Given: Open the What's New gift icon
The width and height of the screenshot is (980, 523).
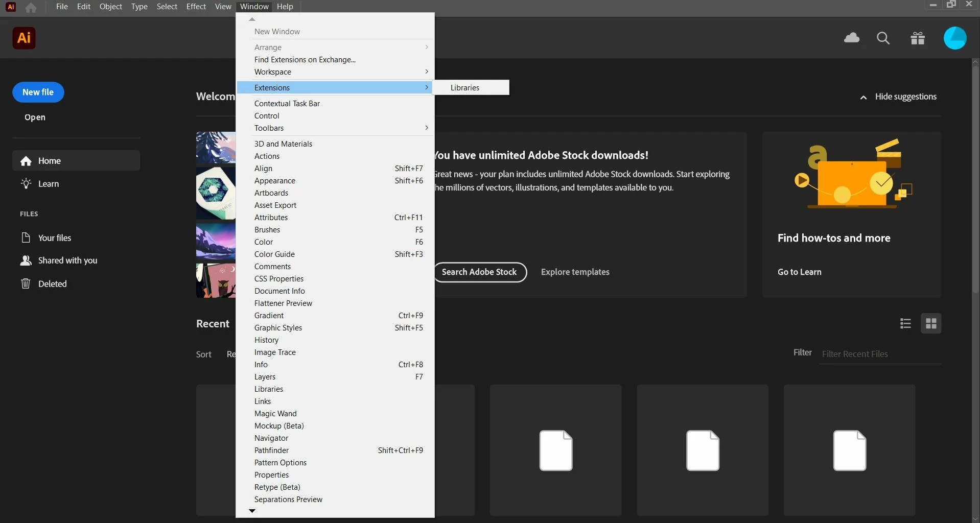Looking at the screenshot, I should point(918,38).
